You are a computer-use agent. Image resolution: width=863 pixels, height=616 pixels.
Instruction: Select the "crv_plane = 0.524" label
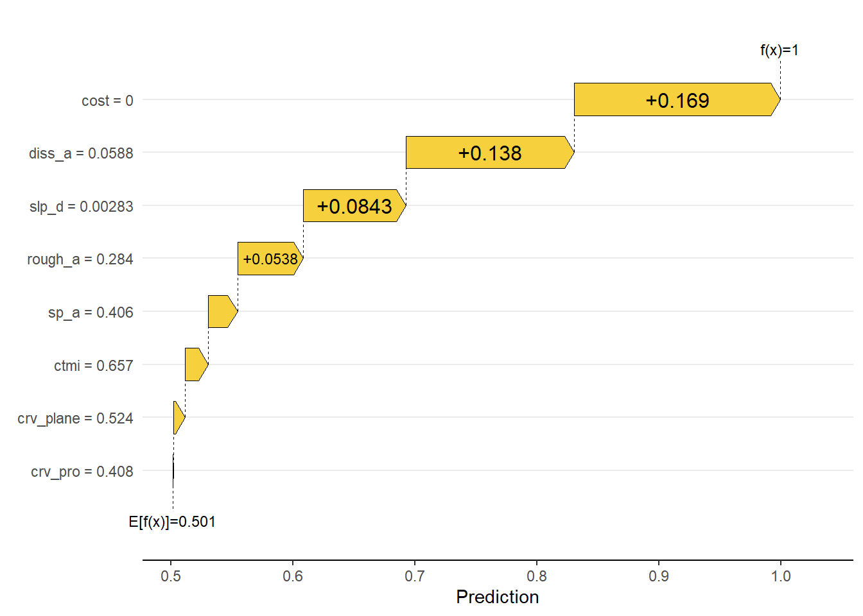[75, 418]
